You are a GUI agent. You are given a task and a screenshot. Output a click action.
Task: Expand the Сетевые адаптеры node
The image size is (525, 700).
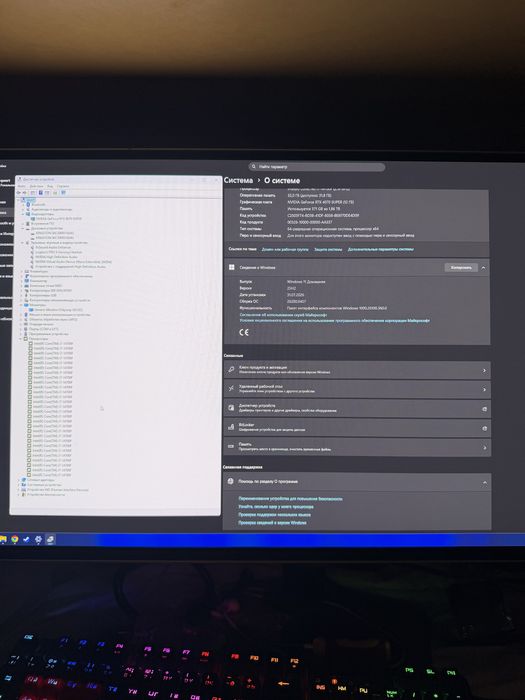pos(19,480)
